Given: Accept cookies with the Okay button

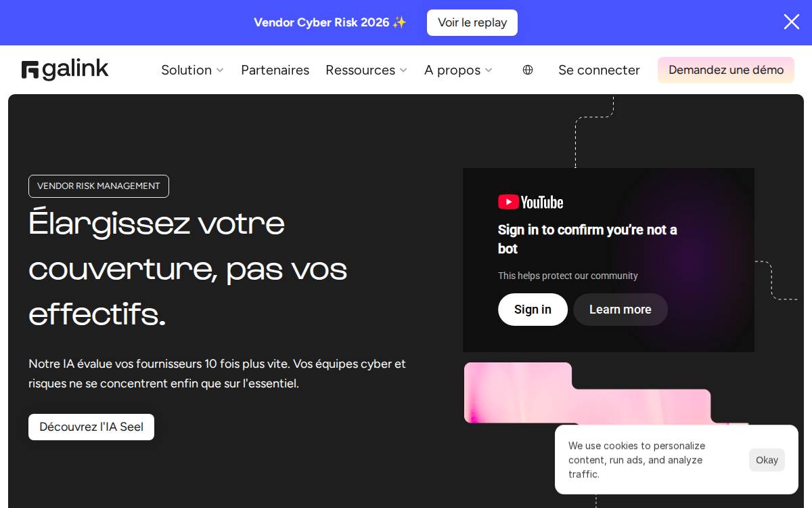Looking at the screenshot, I should 767,460.
